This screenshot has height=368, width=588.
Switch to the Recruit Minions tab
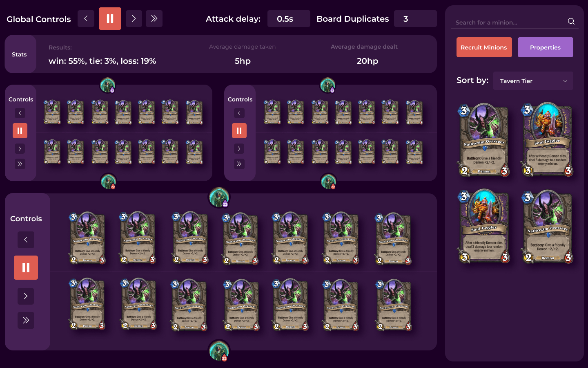pos(484,47)
